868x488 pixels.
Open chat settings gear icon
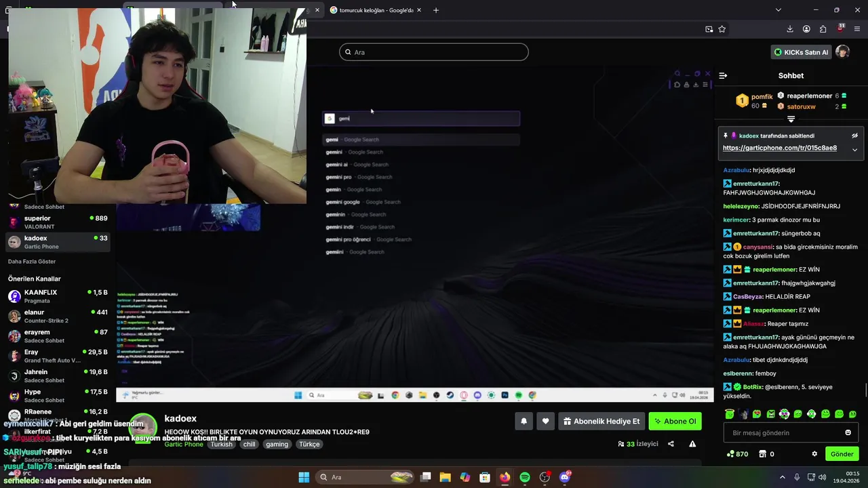click(814, 454)
